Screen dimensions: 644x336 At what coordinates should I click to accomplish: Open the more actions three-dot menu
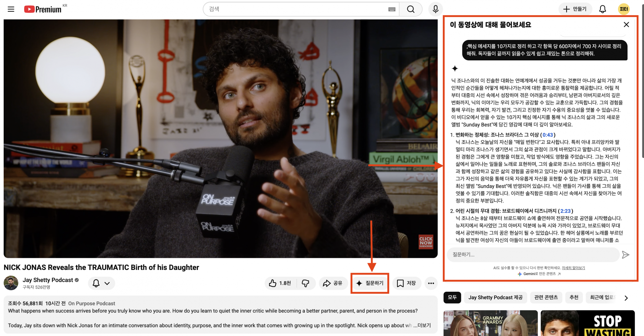[x=431, y=283]
